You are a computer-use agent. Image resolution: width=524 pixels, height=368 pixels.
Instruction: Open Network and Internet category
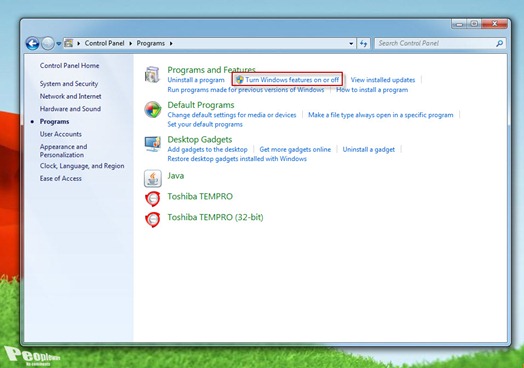click(x=71, y=96)
